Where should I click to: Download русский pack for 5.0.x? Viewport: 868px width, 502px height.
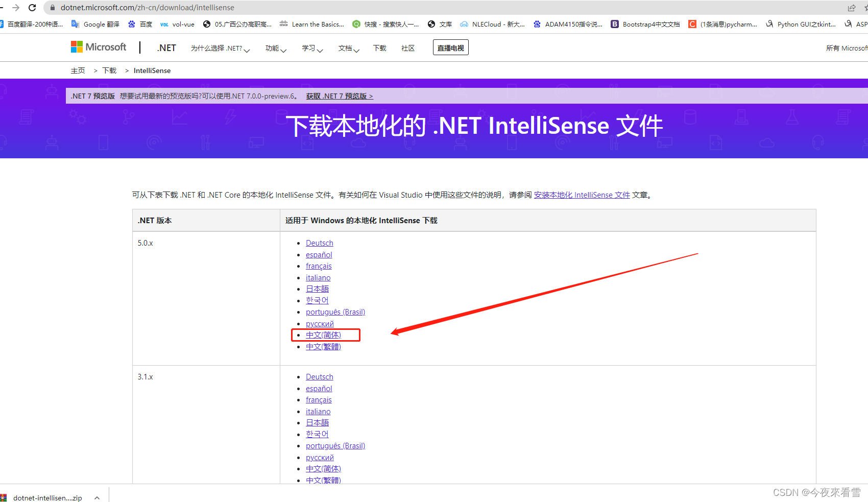[320, 324]
